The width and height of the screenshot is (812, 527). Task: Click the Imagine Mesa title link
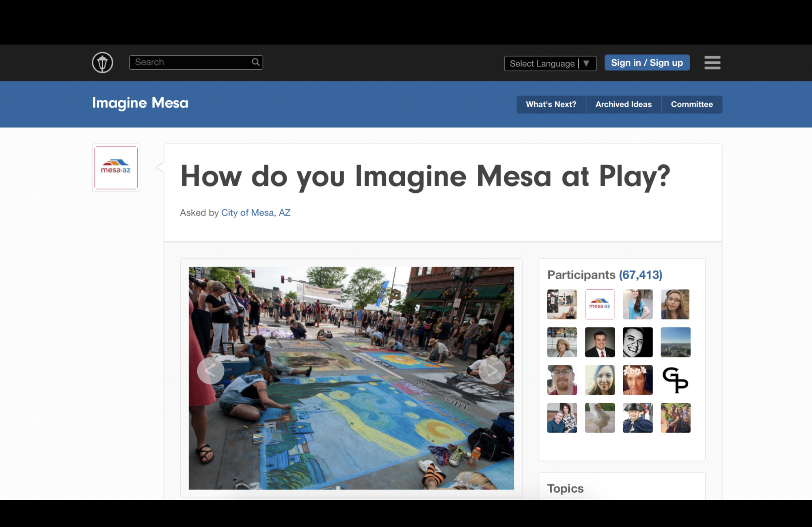[140, 103]
